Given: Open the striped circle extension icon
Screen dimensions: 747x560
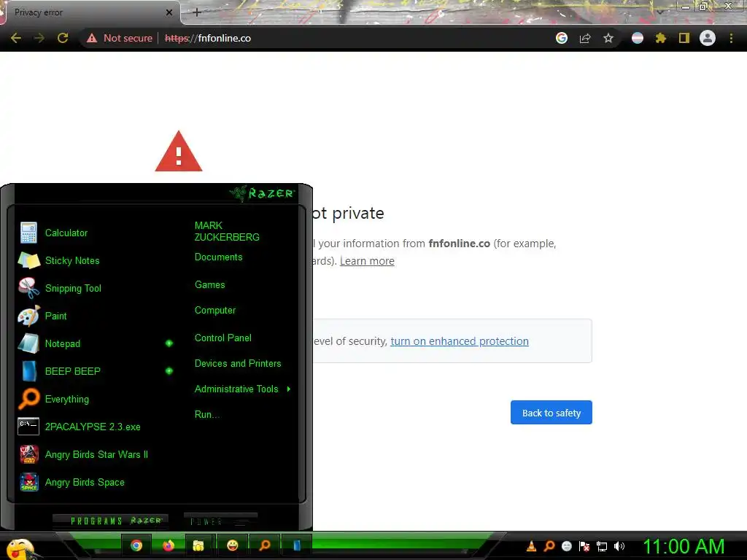Looking at the screenshot, I should [638, 38].
